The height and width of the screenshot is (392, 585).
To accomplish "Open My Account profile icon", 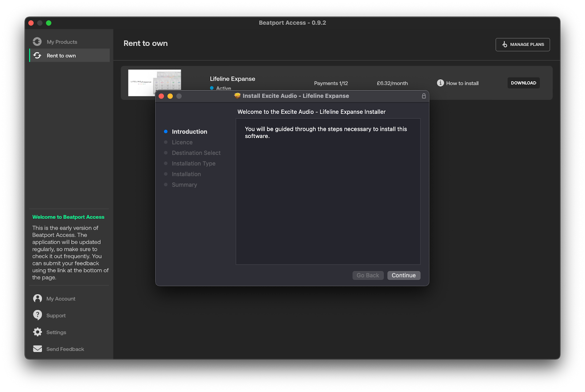I will [37, 298].
